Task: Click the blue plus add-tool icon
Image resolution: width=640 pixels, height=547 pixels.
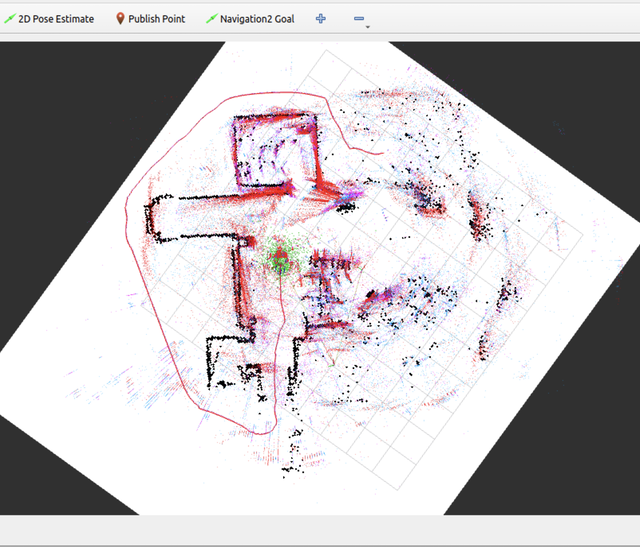Action: [320, 19]
